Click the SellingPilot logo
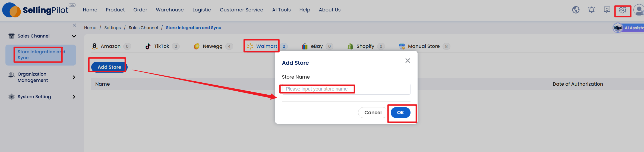 pos(39,10)
